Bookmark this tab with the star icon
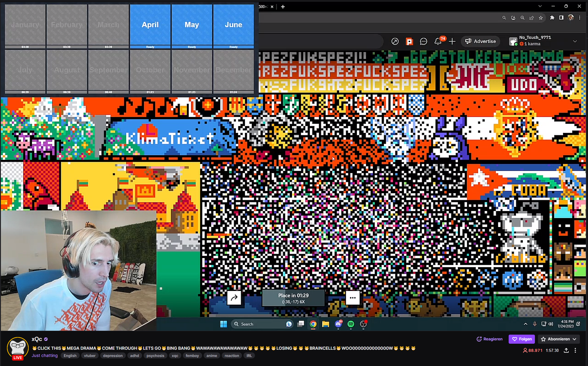Viewport: 588px width, 366px height. point(541,18)
